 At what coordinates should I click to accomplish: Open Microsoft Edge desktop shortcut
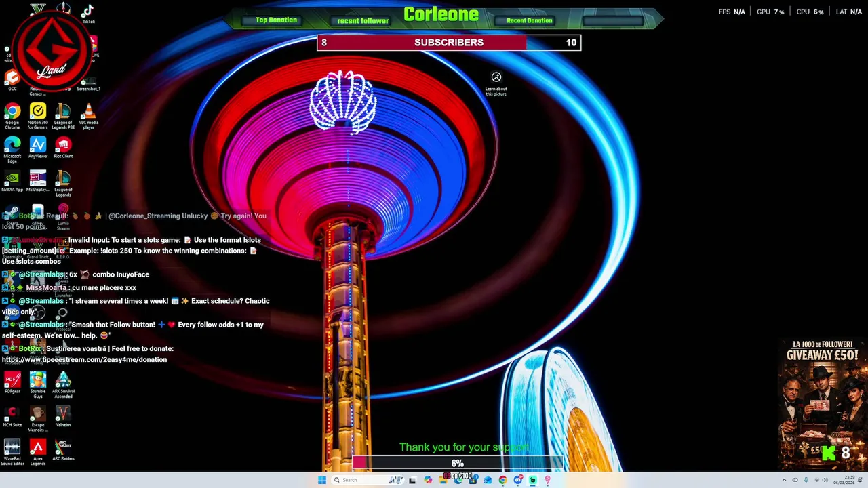[x=12, y=150]
